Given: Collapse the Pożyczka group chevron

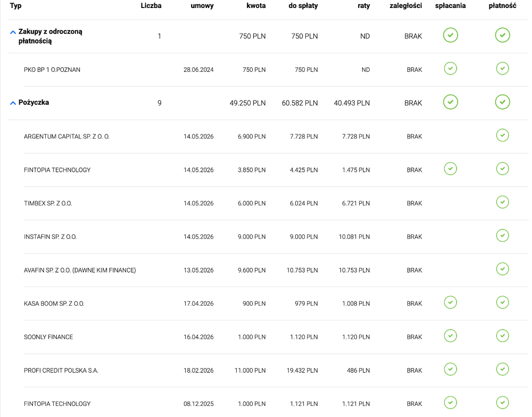Looking at the screenshot, I should click(13, 103).
